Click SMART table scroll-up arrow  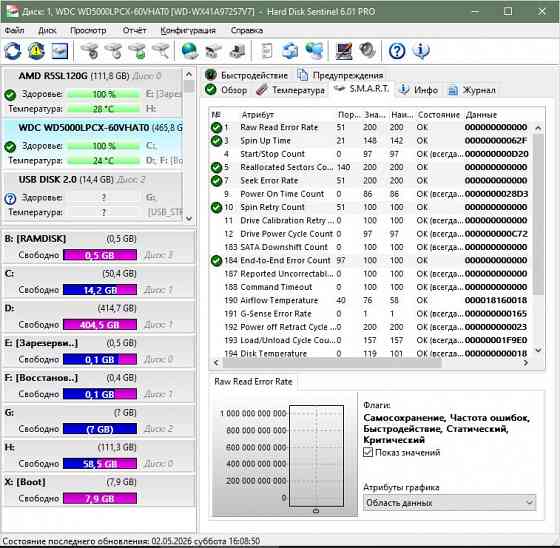[538, 128]
